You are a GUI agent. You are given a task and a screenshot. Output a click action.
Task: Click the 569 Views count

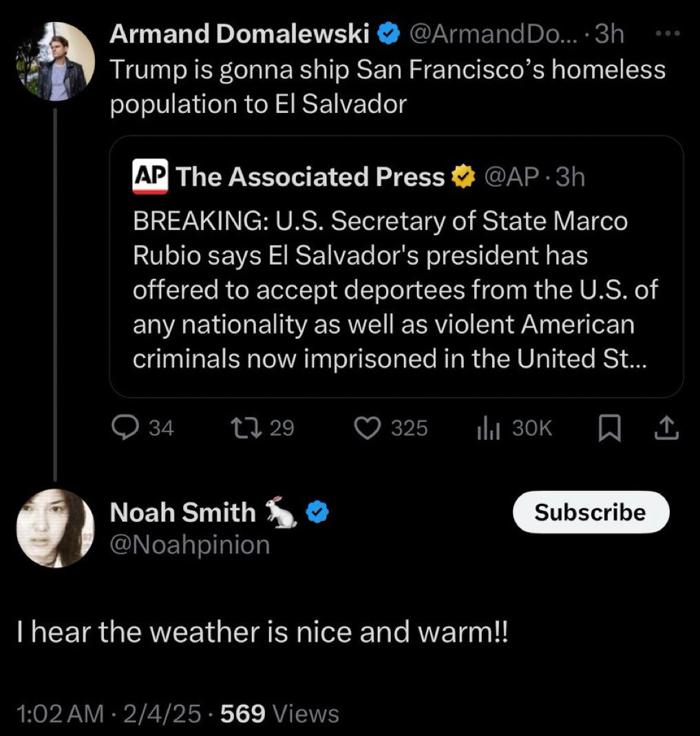279,713
